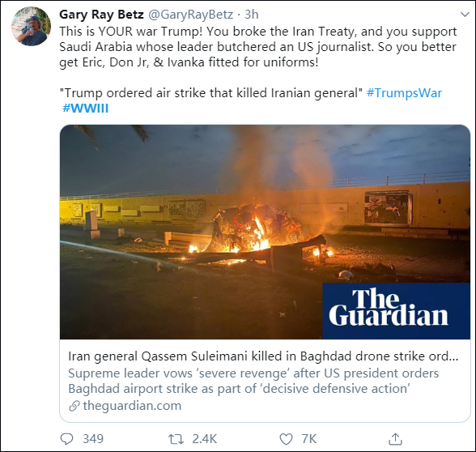Click the 3h tweet timestamp
The width and height of the screenshot is (476, 452).
252,15
